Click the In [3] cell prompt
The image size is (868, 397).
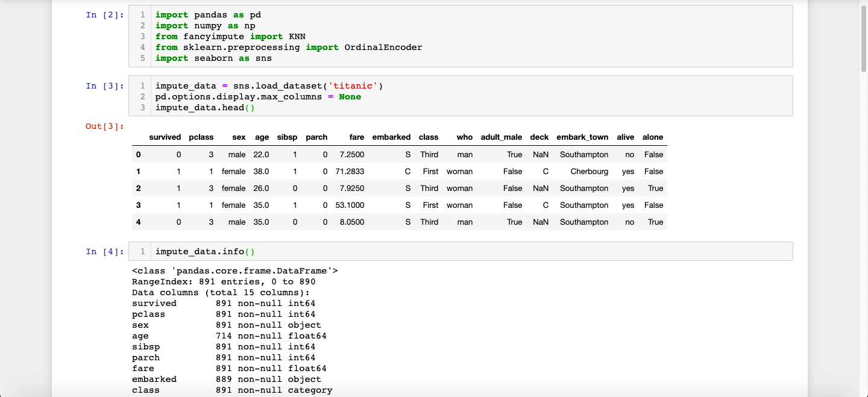point(105,86)
